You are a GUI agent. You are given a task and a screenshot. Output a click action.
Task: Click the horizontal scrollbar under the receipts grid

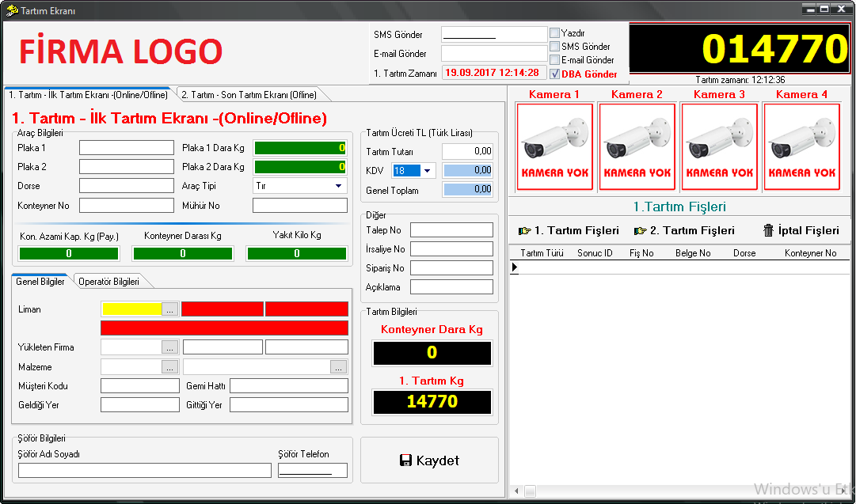[x=681, y=491]
